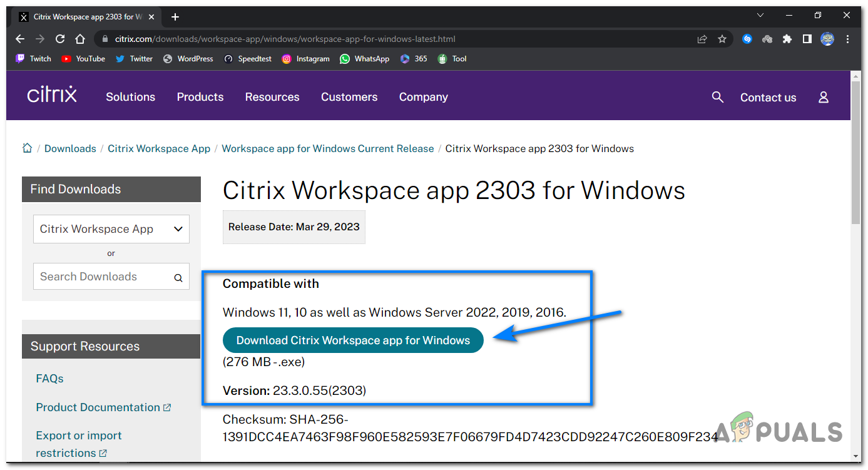This screenshot has height=470, width=868.
Task: Expand the Citrix Workspace App dropdown
Action: click(111, 229)
